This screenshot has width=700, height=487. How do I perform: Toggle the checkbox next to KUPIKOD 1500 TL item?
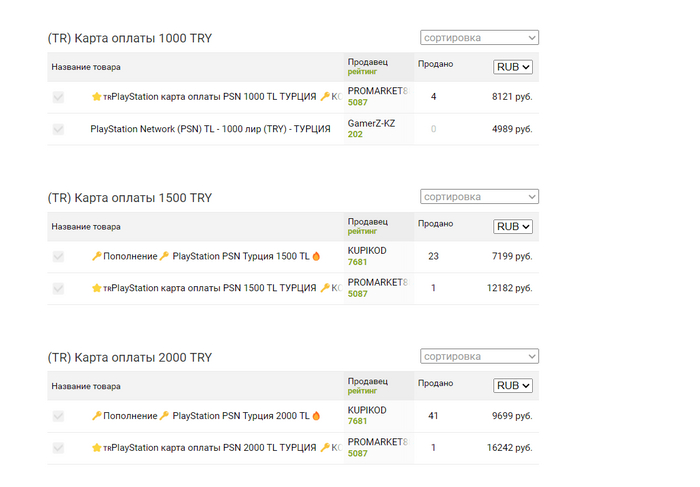[x=58, y=257]
